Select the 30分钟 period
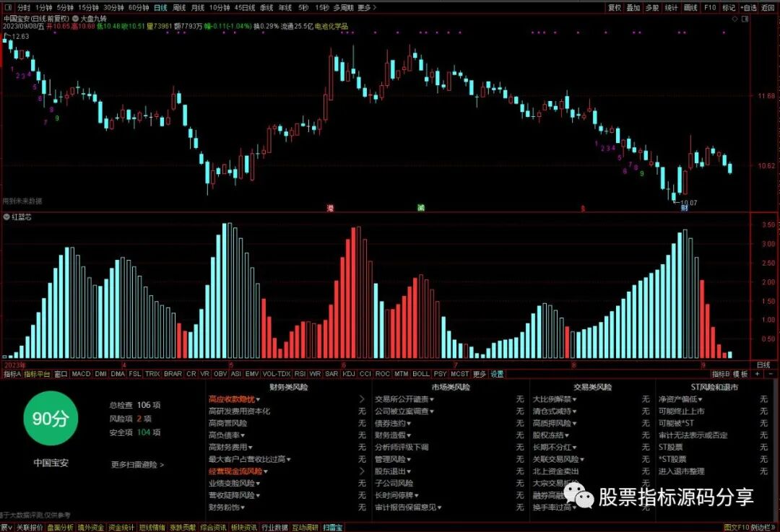 (113, 7)
